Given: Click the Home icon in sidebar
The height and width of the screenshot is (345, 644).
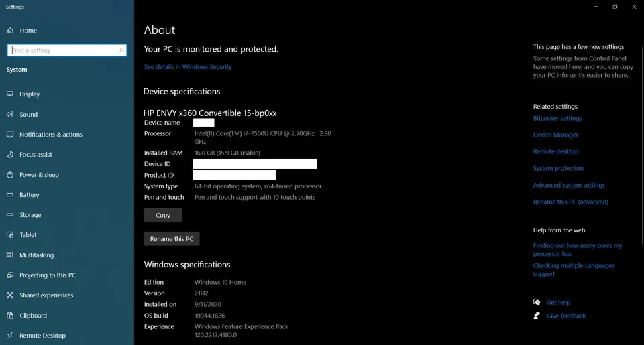Looking at the screenshot, I should [x=10, y=31].
